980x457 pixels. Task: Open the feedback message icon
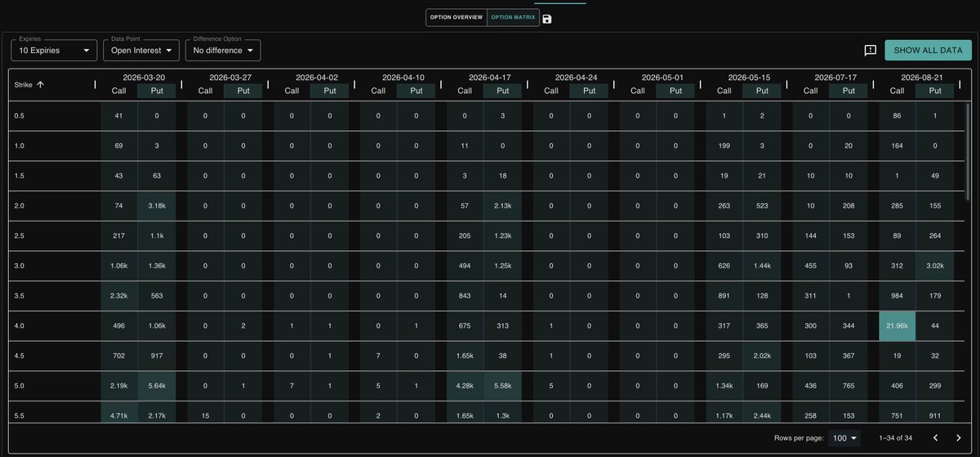coord(871,50)
